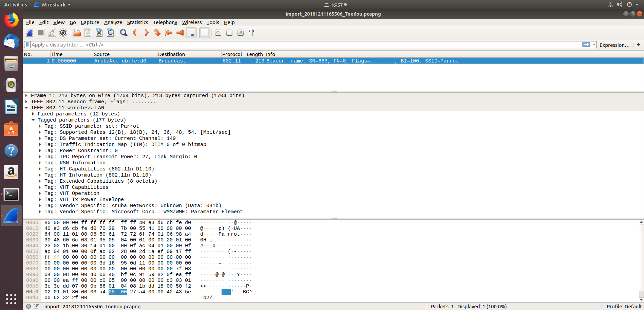This screenshot has height=310, width=644.
Task: Toggle packet list colorization rules
Action: [205, 33]
